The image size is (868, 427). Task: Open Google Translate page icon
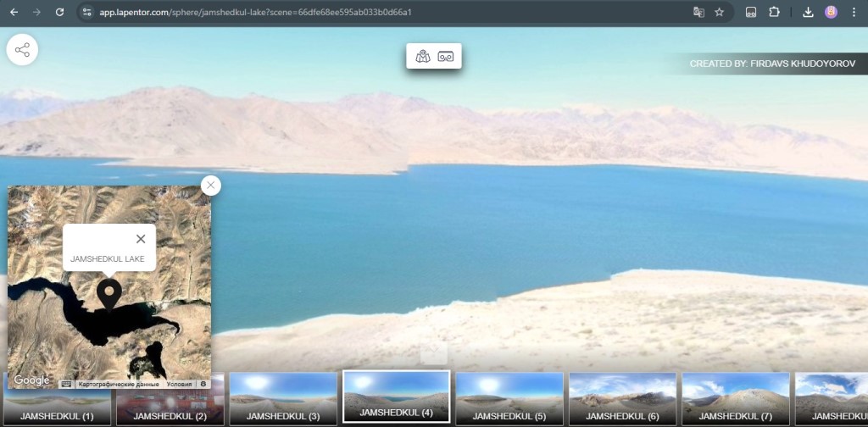[x=698, y=13]
